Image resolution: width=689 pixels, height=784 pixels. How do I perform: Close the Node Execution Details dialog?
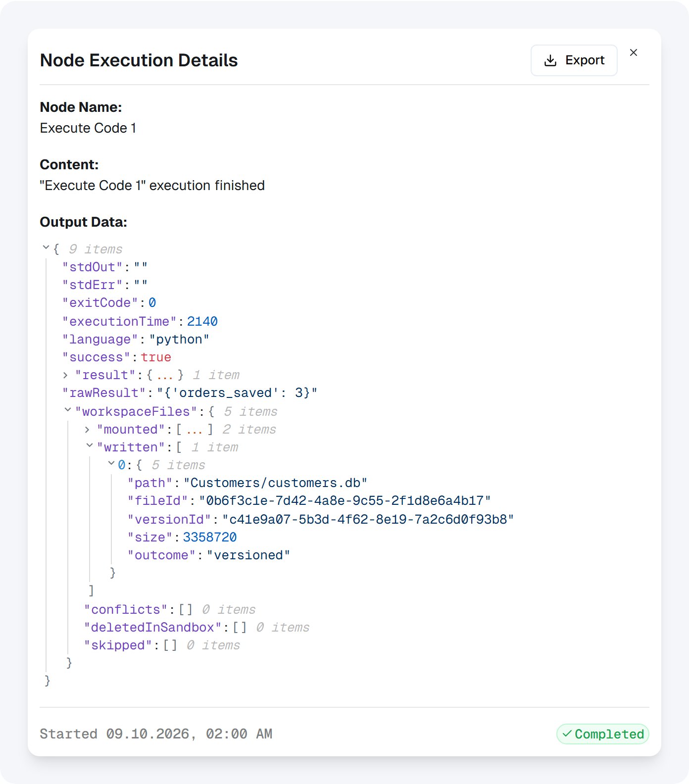[634, 52]
